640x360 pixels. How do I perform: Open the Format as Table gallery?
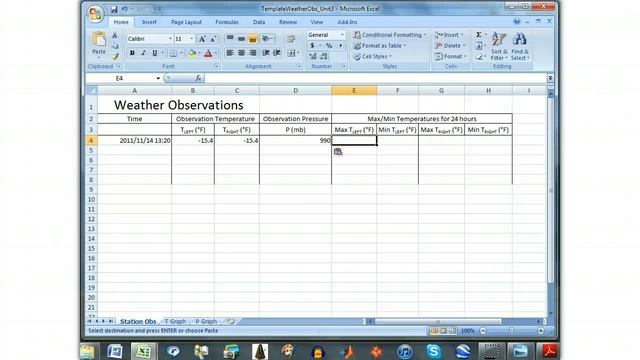[380, 46]
